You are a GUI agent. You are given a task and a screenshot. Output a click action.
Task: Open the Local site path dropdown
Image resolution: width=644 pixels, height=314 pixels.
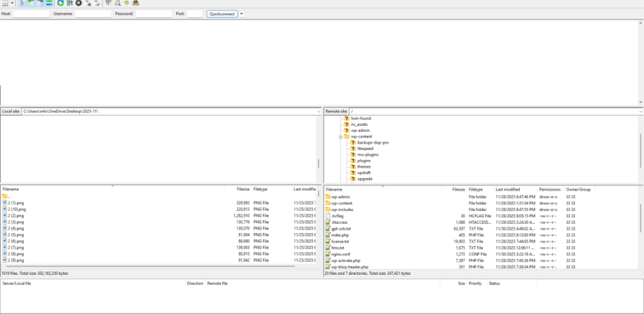pyautogui.click(x=319, y=112)
